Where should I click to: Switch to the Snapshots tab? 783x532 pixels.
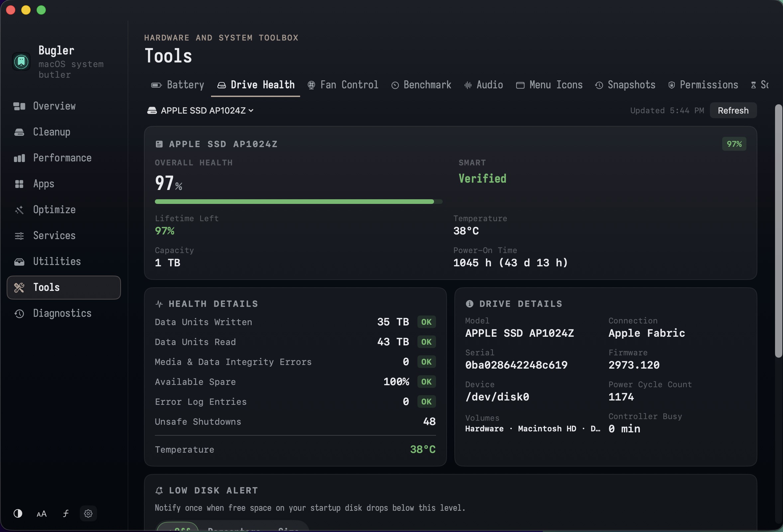click(625, 85)
